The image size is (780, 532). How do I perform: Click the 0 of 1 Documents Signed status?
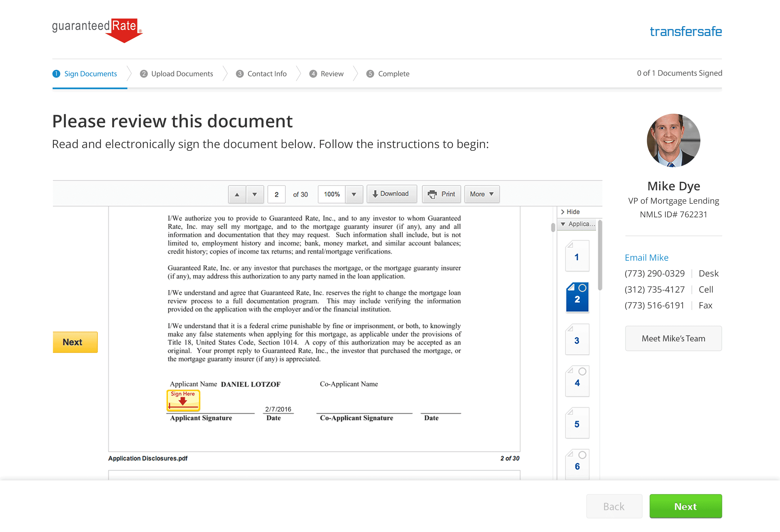point(680,73)
